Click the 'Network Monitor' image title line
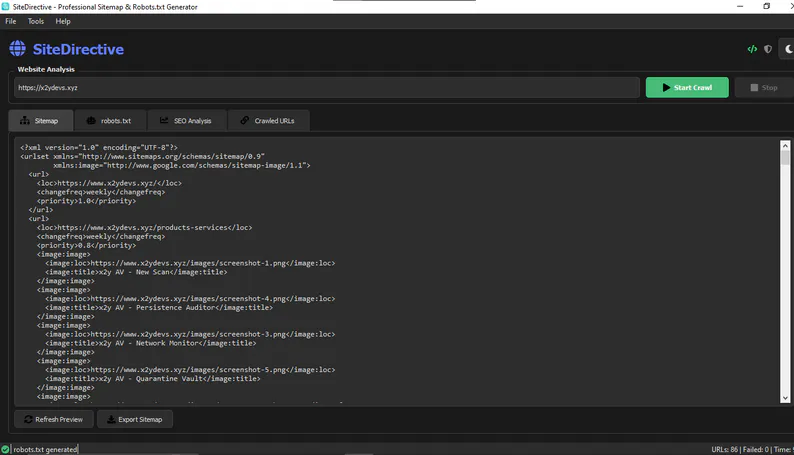Image resolution: width=794 pixels, height=455 pixels. (x=150, y=343)
